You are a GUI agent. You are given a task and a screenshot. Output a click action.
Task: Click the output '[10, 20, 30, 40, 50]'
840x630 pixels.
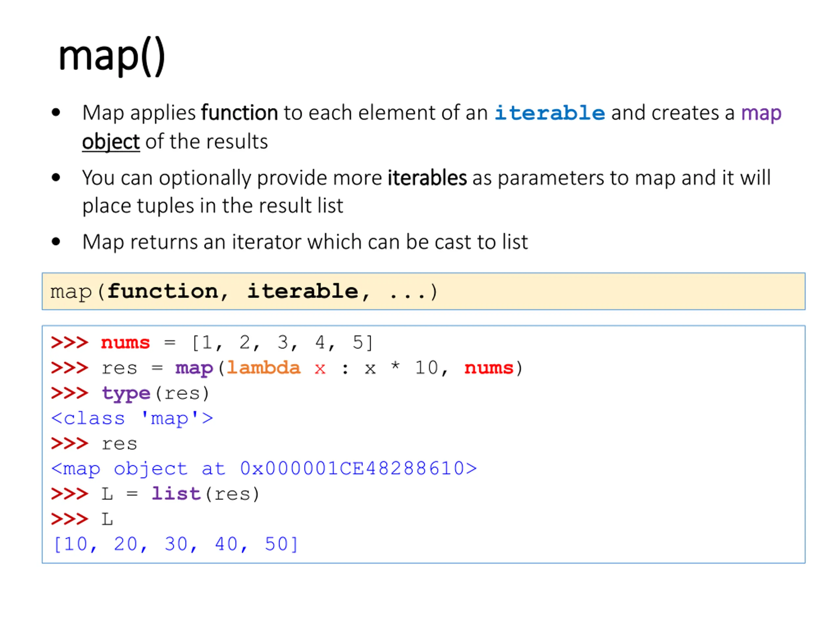(x=176, y=545)
